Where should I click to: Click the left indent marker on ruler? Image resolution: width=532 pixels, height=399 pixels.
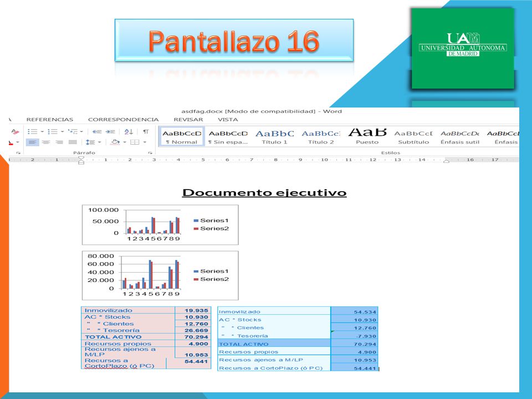click(x=81, y=160)
